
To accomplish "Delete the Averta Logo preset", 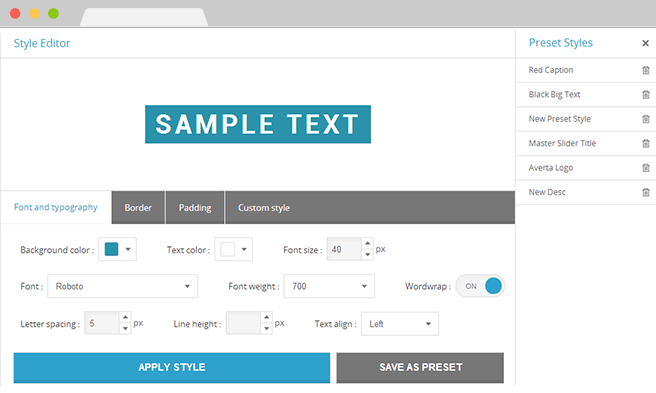I will [x=646, y=168].
